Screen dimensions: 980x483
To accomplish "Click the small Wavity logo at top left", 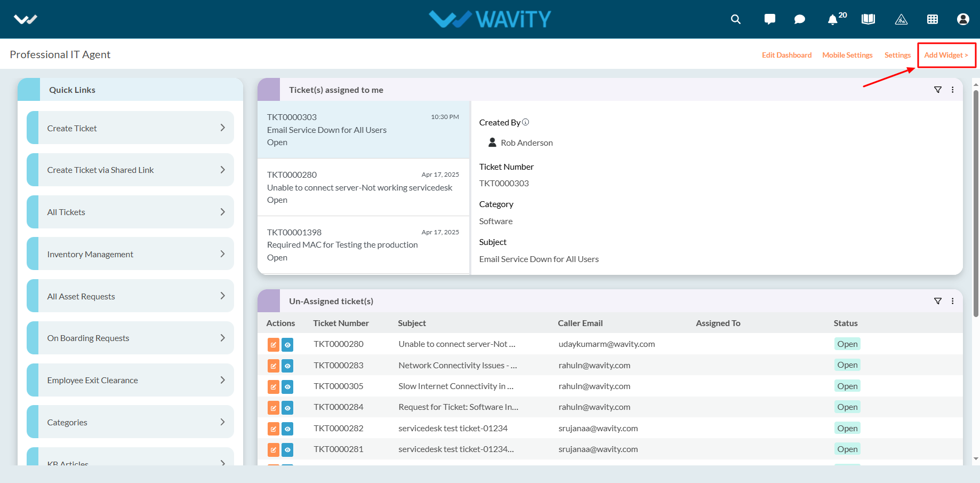I will (x=26, y=19).
